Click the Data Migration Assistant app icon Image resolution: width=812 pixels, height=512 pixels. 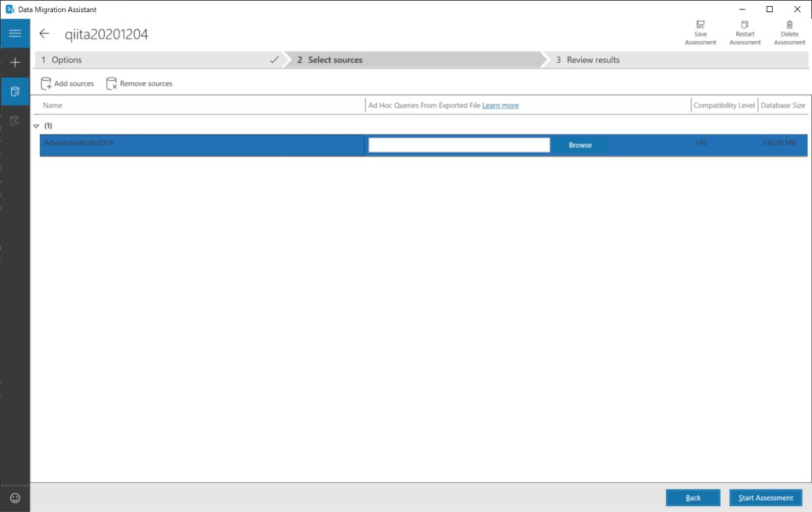[x=9, y=9]
